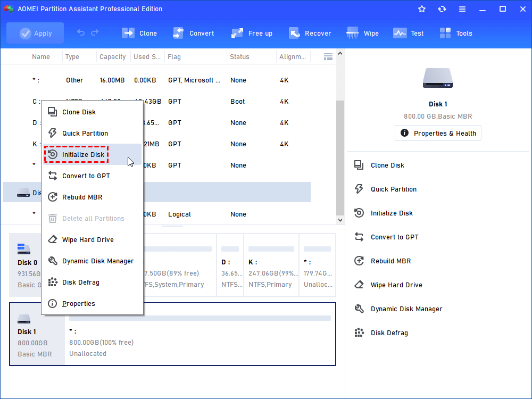Click Convert to GPT in right panel
532x399 pixels.
(x=386, y=237)
